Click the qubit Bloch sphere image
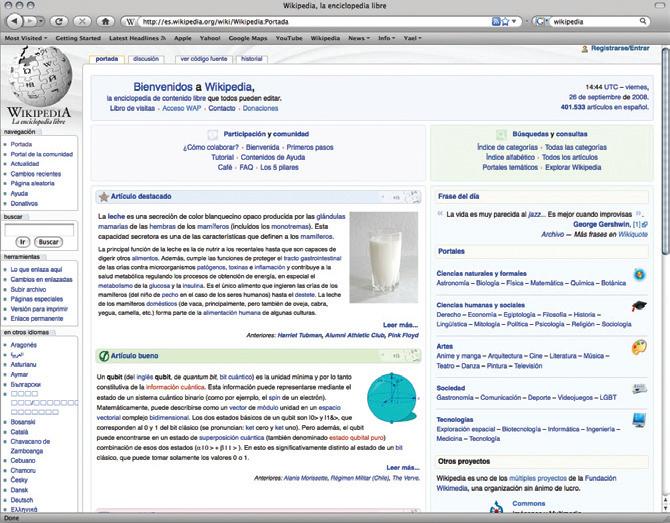 tap(392, 398)
